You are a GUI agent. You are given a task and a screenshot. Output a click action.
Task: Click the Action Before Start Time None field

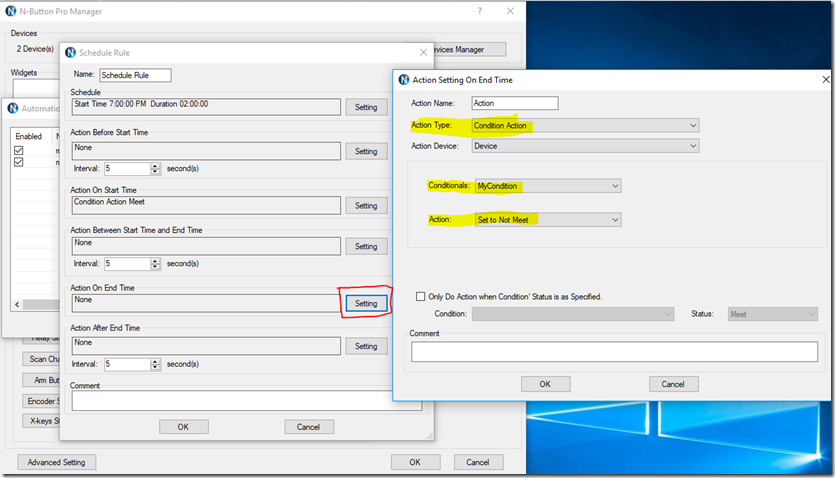click(x=206, y=151)
